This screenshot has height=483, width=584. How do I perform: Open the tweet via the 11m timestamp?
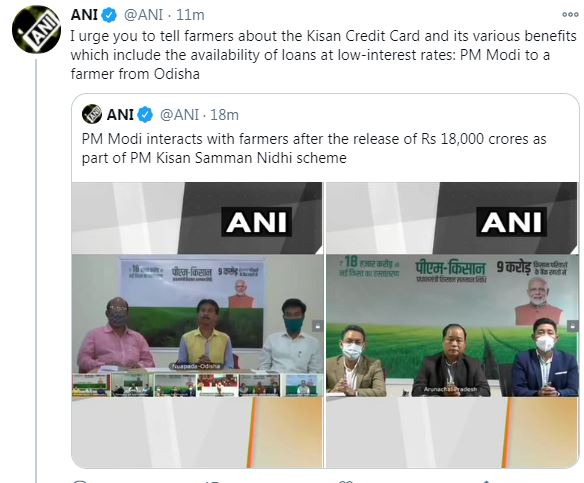(190, 15)
